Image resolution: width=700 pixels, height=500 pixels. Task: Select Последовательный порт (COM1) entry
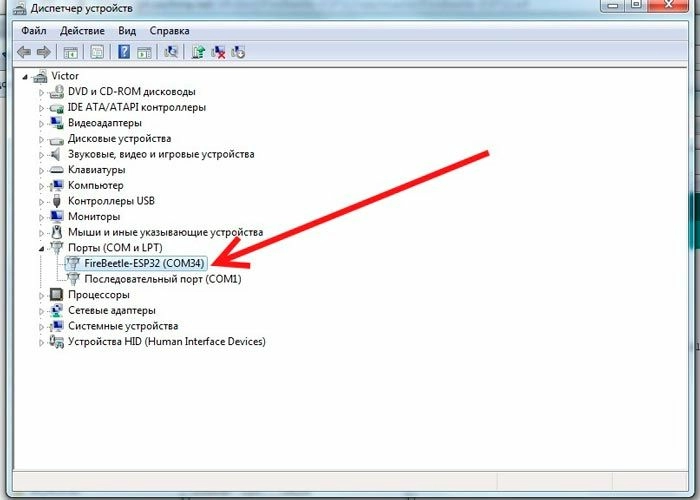162,279
